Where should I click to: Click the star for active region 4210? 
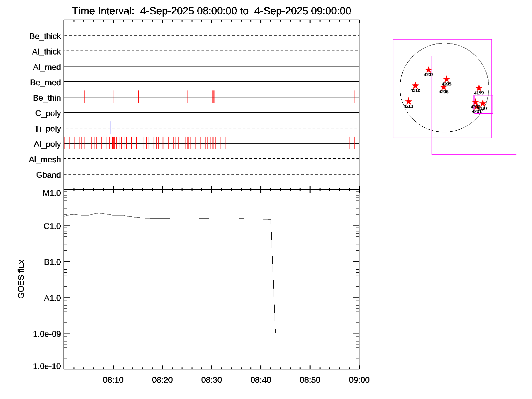click(415, 85)
